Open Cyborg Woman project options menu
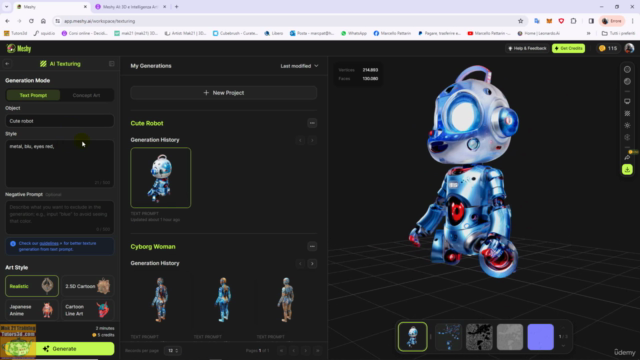The image size is (640, 360). tap(312, 246)
